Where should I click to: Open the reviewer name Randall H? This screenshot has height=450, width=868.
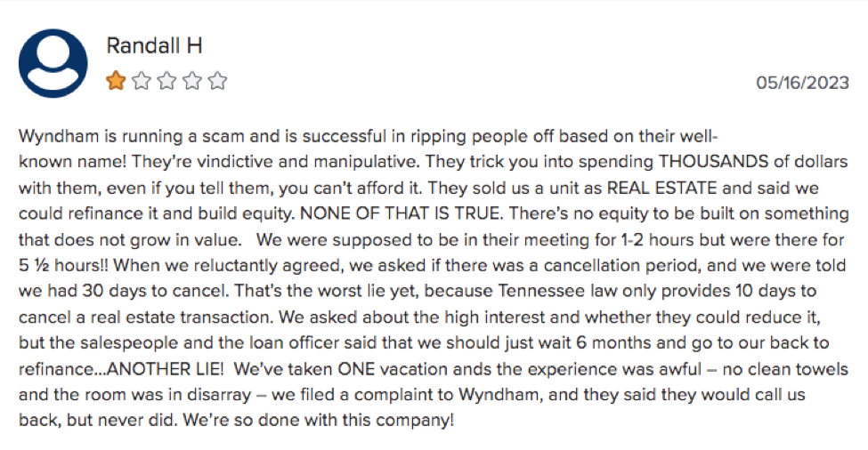click(154, 45)
